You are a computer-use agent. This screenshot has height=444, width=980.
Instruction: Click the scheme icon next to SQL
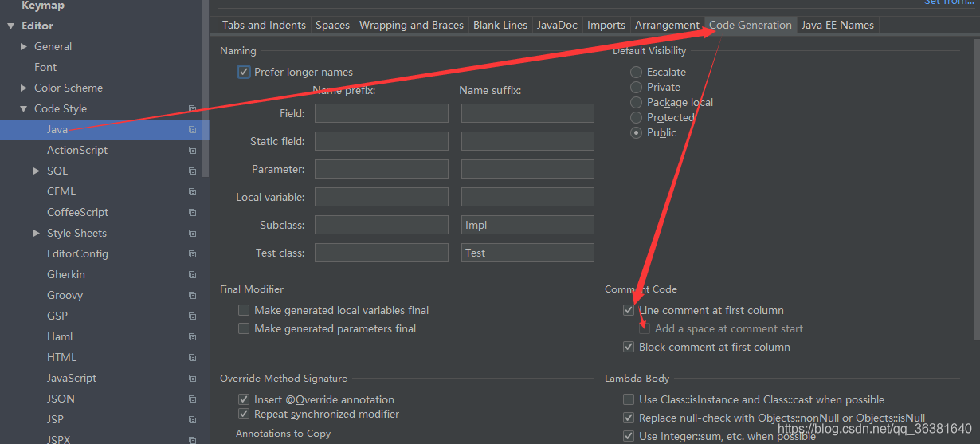point(192,171)
